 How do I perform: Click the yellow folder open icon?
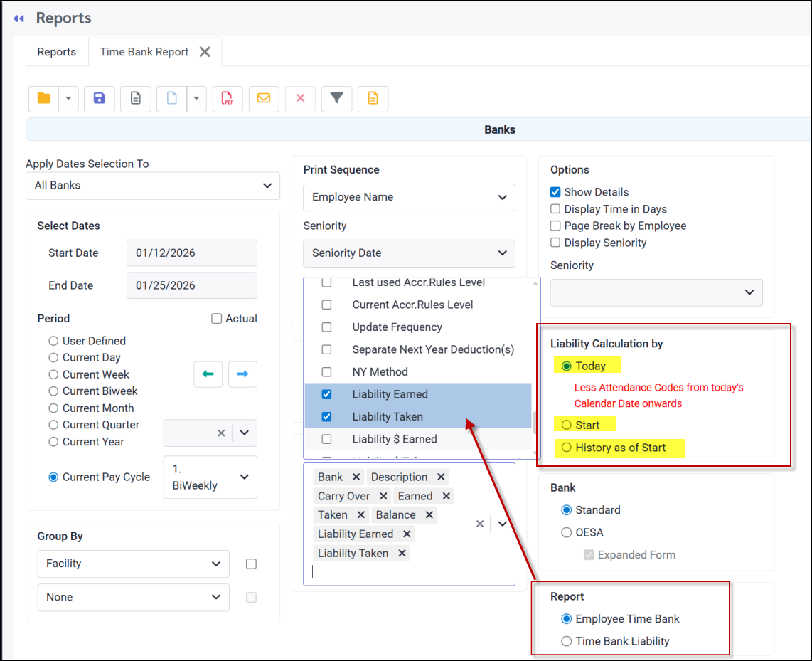[x=44, y=99]
